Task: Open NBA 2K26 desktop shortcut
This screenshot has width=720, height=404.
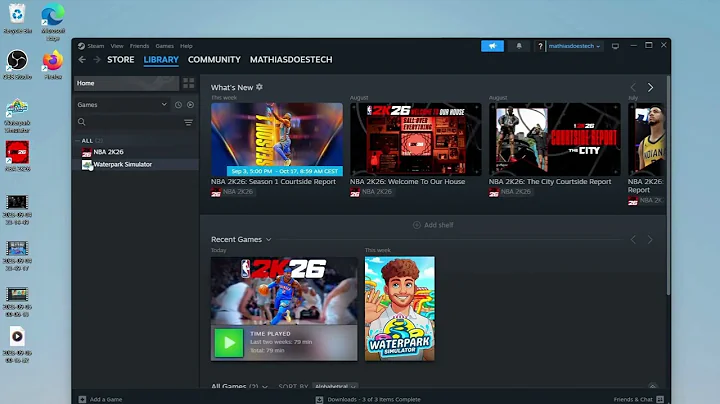Action: 17,156
